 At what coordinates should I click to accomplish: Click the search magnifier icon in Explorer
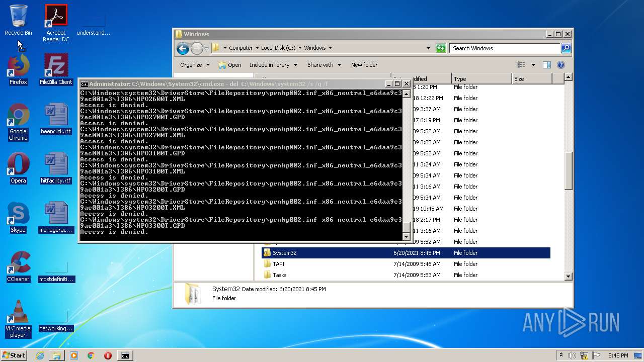point(566,48)
